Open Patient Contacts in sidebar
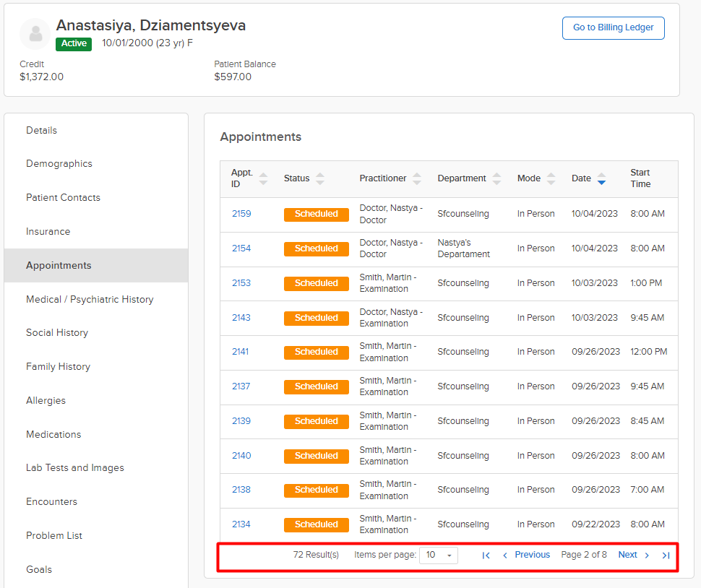Image resolution: width=701 pixels, height=588 pixels. click(63, 197)
